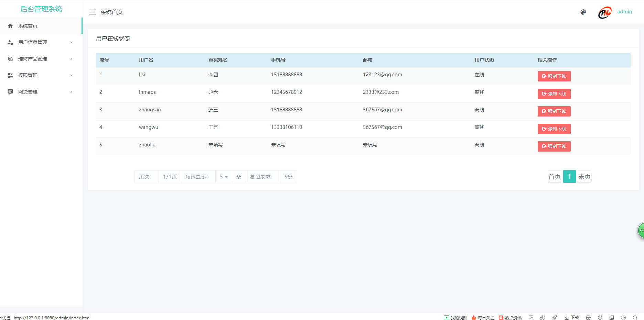This screenshot has height=320, width=644.
Task: Go to 首页 first page
Action: pyautogui.click(x=554, y=177)
